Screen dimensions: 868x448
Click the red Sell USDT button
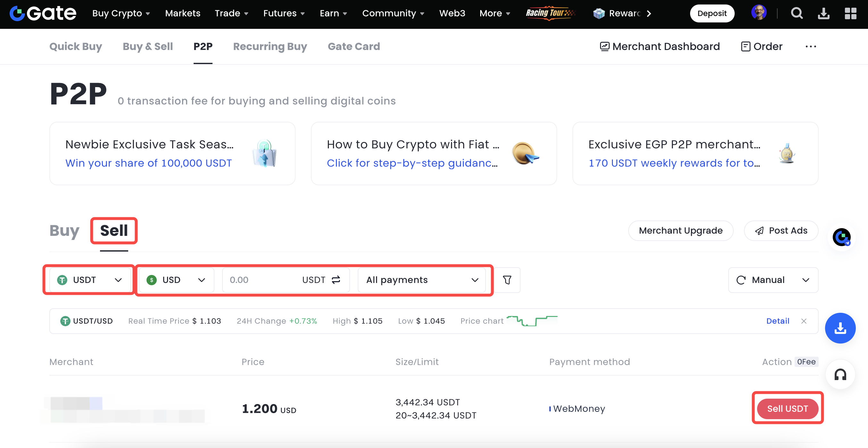click(787, 409)
